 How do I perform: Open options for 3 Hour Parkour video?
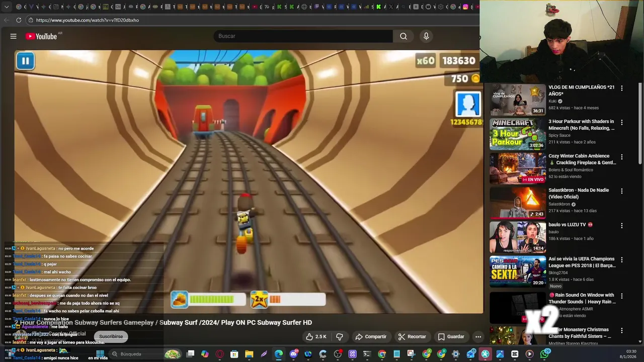(x=621, y=122)
